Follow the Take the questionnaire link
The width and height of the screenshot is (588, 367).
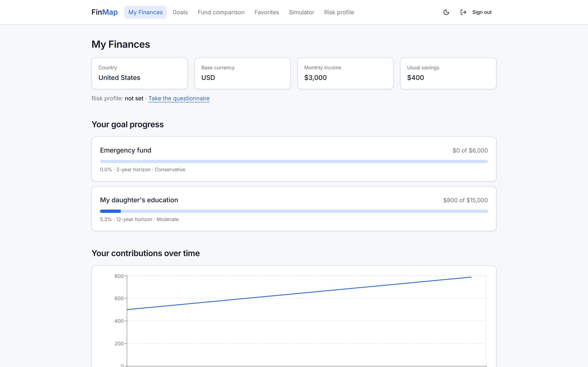coord(179,98)
